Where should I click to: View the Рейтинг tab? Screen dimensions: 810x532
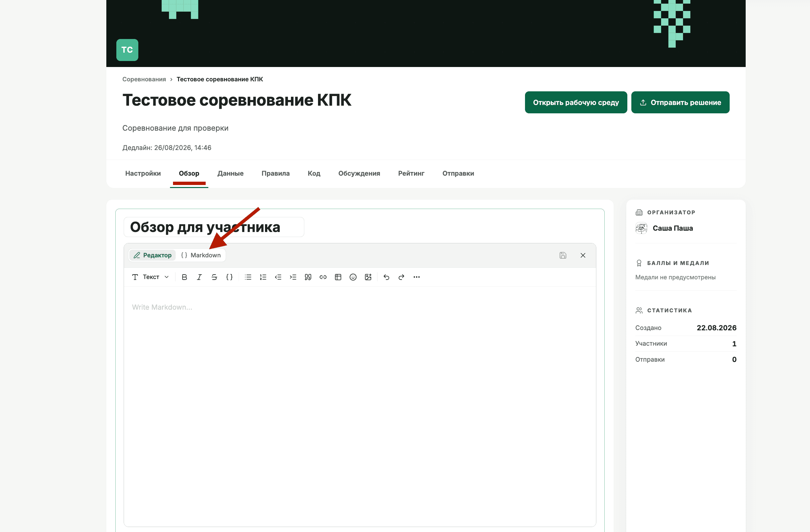pos(411,173)
